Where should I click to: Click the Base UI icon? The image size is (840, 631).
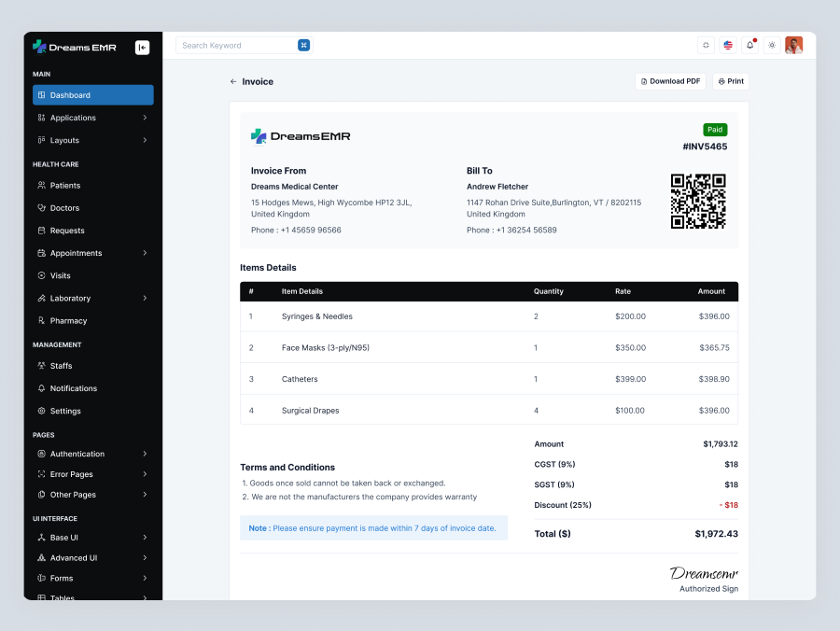(x=41, y=538)
